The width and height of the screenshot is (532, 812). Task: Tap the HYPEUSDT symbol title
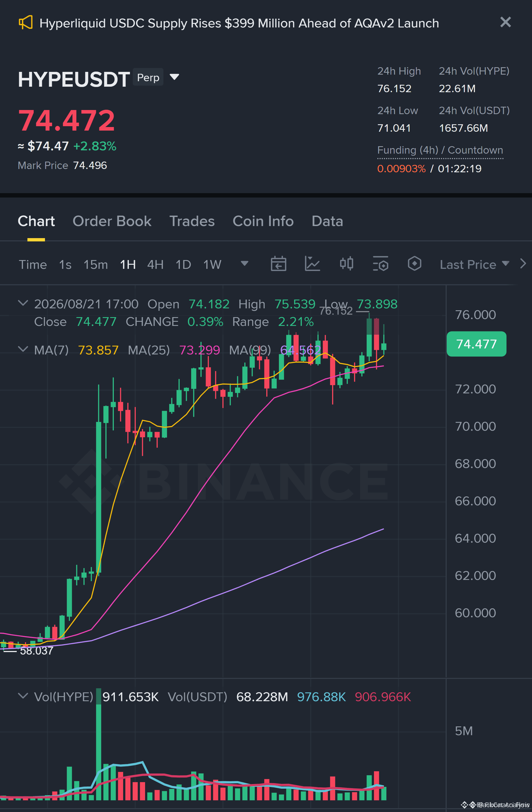coord(74,80)
